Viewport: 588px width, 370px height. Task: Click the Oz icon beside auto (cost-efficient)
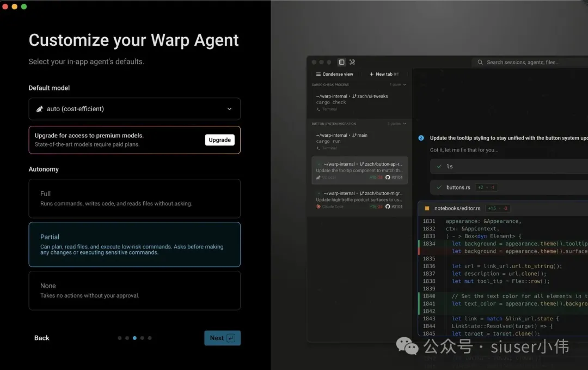tap(39, 109)
